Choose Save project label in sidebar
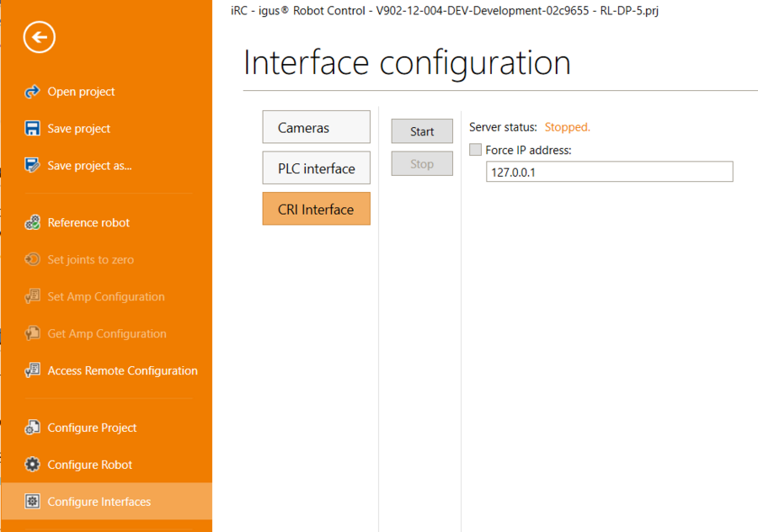 pos(79,129)
